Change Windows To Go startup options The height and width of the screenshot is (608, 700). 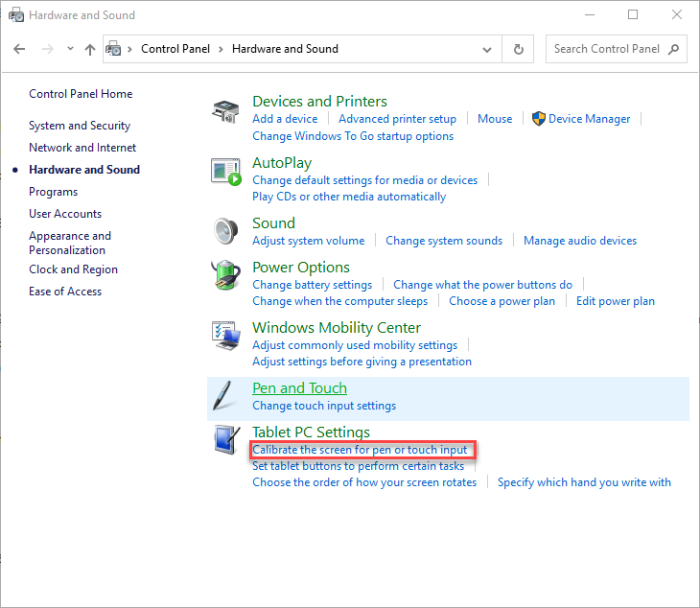click(353, 136)
